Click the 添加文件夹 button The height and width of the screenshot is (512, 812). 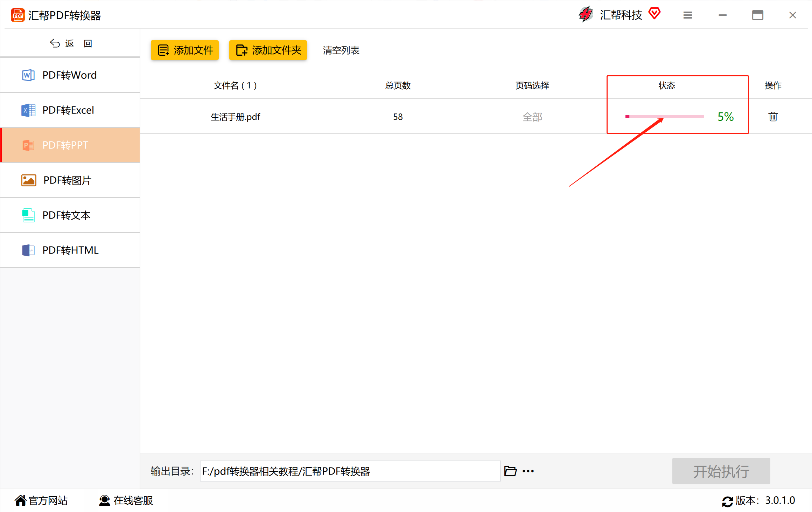point(268,50)
